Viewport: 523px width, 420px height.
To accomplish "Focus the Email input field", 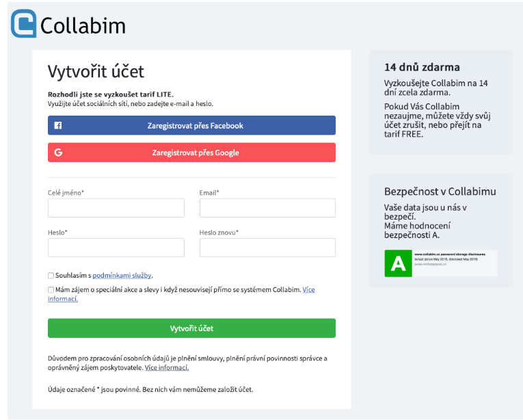I will (x=267, y=208).
